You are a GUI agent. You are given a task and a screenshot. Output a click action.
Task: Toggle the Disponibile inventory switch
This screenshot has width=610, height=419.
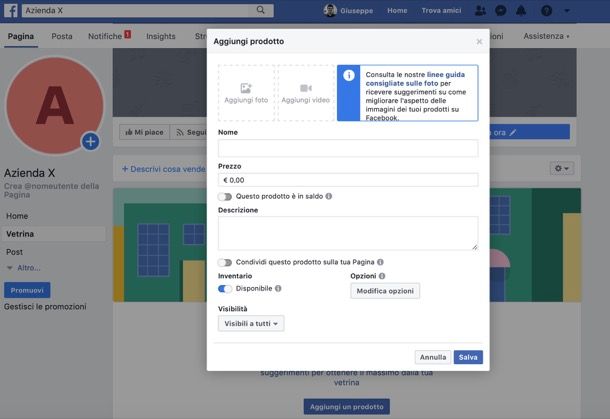pyautogui.click(x=225, y=289)
